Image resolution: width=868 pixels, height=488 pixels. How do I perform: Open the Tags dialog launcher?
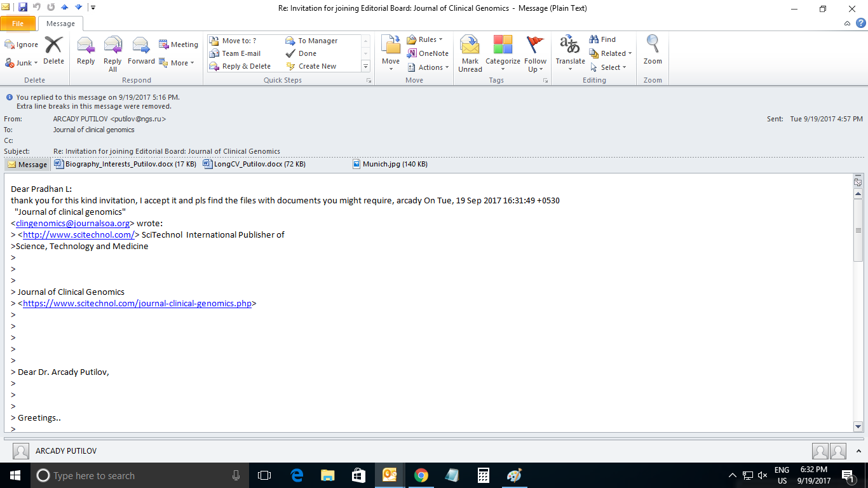pyautogui.click(x=546, y=81)
